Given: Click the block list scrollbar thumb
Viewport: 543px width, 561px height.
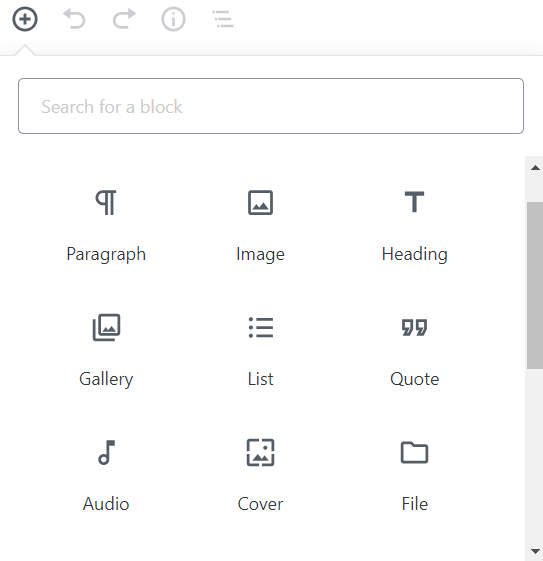Looking at the screenshot, I should click(x=535, y=285).
